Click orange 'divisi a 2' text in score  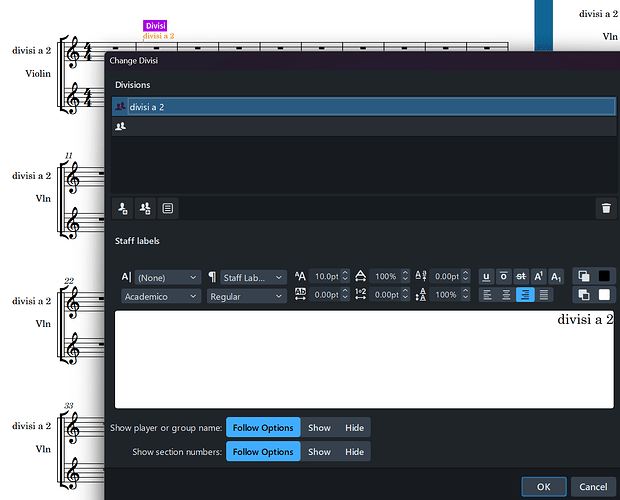[x=159, y=36]
